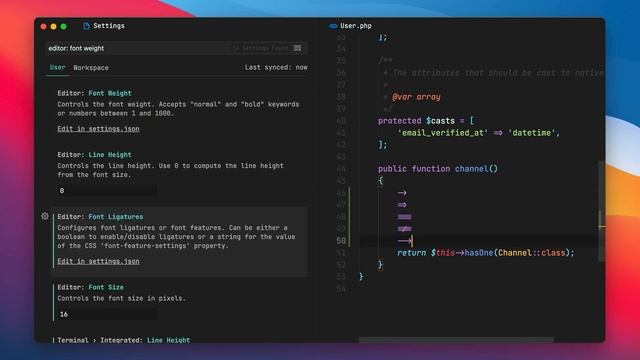Viewport: 640px width, 360px height.
Task: Click 'public function channel()' code line
Action: point(438,169)
